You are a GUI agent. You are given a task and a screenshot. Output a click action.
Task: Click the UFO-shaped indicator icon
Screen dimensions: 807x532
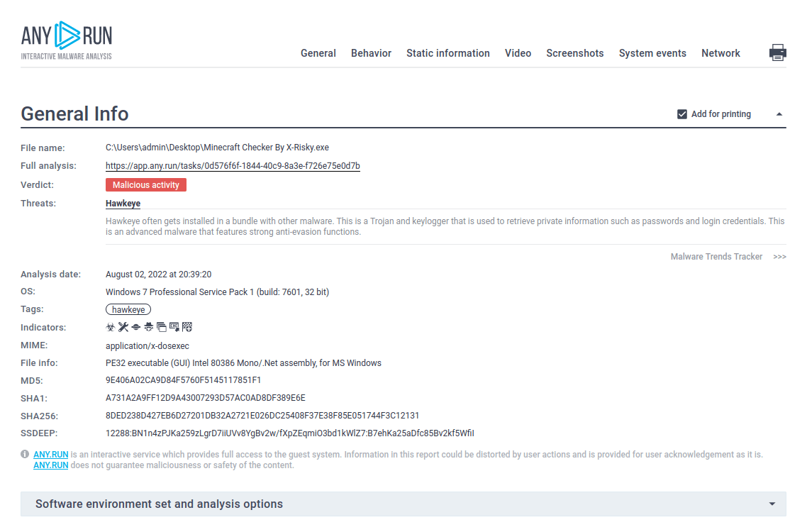135,327
